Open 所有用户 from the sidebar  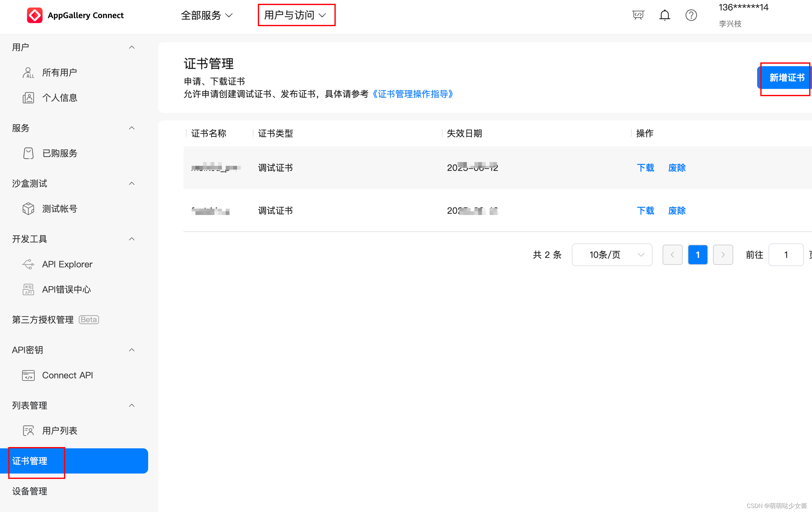[59, 73]
